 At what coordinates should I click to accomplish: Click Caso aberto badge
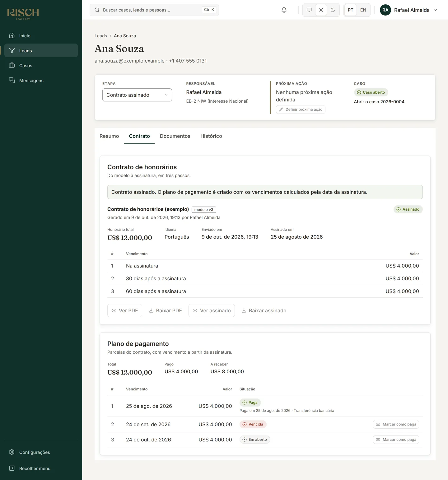coord(371,92)
